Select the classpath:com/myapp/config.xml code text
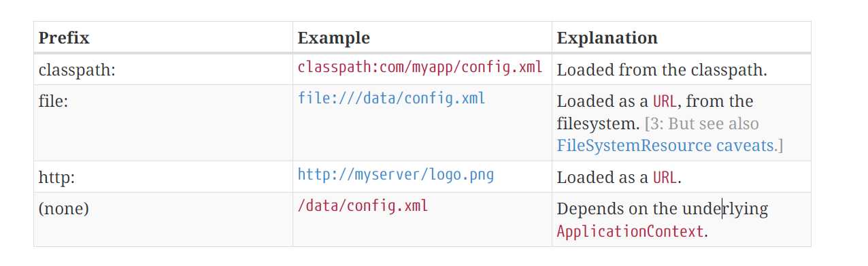Image resolution: width=868 pixels, height=266 pixels. pos(420,67)
